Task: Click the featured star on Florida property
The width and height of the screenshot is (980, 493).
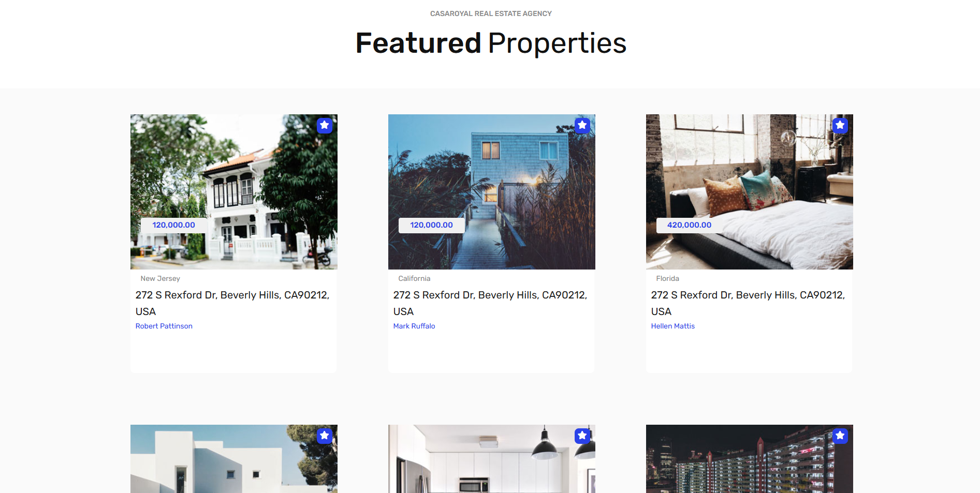Action: click(x=840, y=125)
